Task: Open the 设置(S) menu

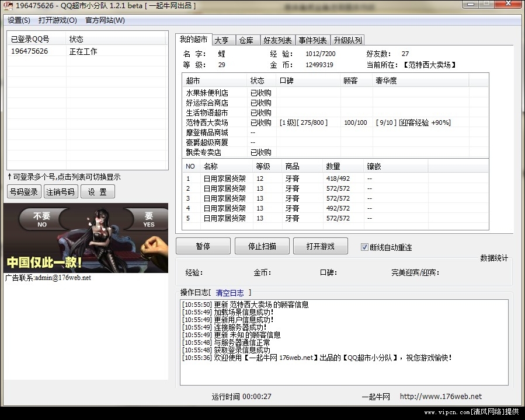Action: [x=19, y=20]
